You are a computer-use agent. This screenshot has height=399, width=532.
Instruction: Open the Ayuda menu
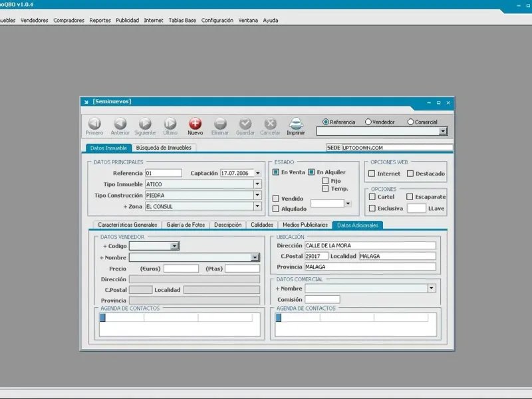pyautogui.click(x=271, y=21)
